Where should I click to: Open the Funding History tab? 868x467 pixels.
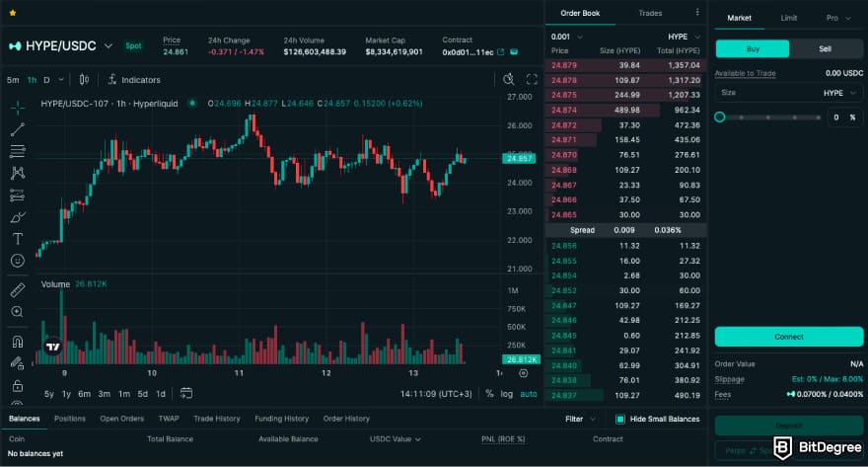point(282,419)
